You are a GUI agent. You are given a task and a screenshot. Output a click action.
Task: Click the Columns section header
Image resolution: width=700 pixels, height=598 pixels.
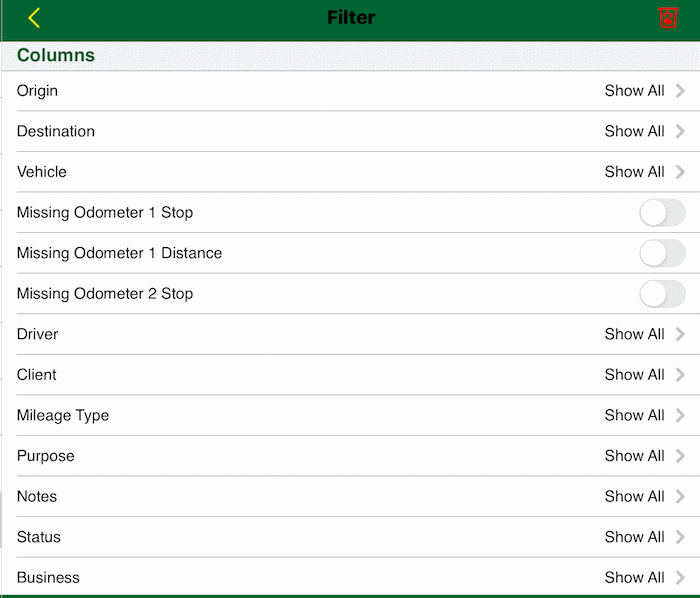56,56
